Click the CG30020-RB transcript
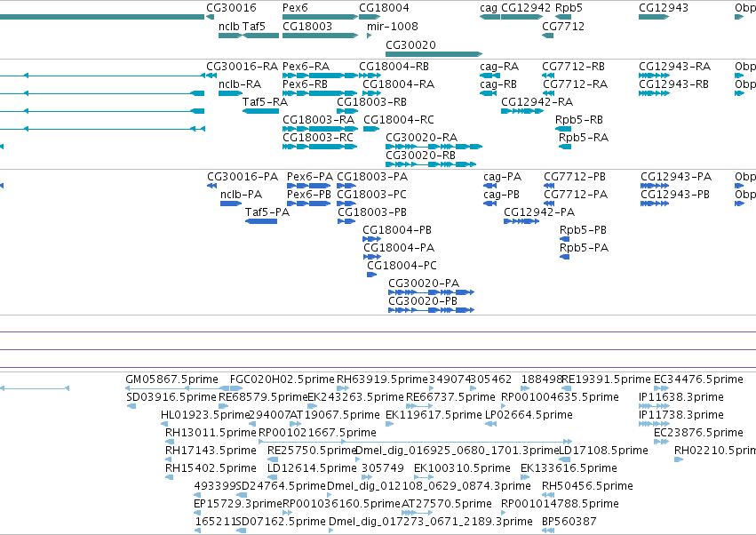This screenshot has height=535, width=756. [x=431, y=164]
